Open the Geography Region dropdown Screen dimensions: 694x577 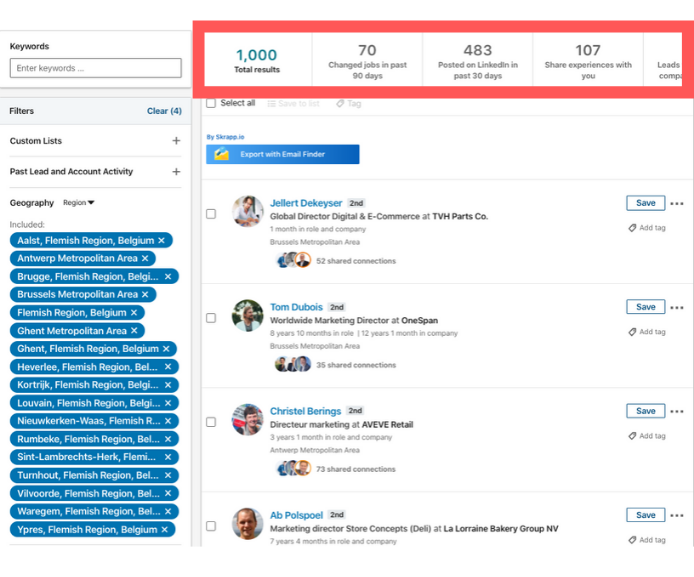79,203
